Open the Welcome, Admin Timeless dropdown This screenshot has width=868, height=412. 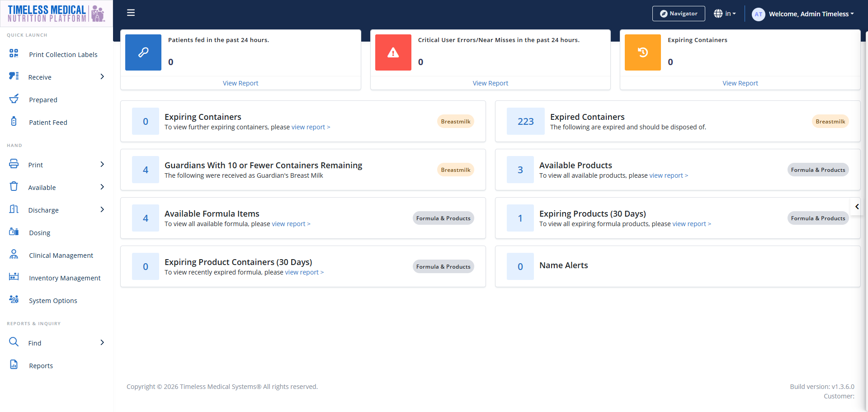coord(811,14)
